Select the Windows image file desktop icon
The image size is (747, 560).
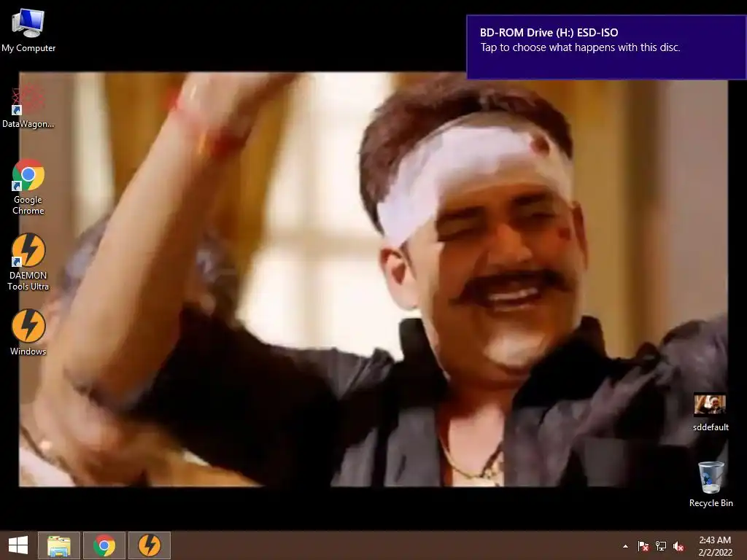[x=28, y=332]
